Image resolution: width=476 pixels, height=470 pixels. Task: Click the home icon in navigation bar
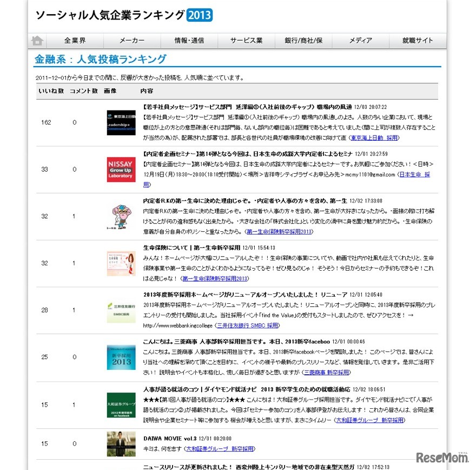tap(37, 41)
